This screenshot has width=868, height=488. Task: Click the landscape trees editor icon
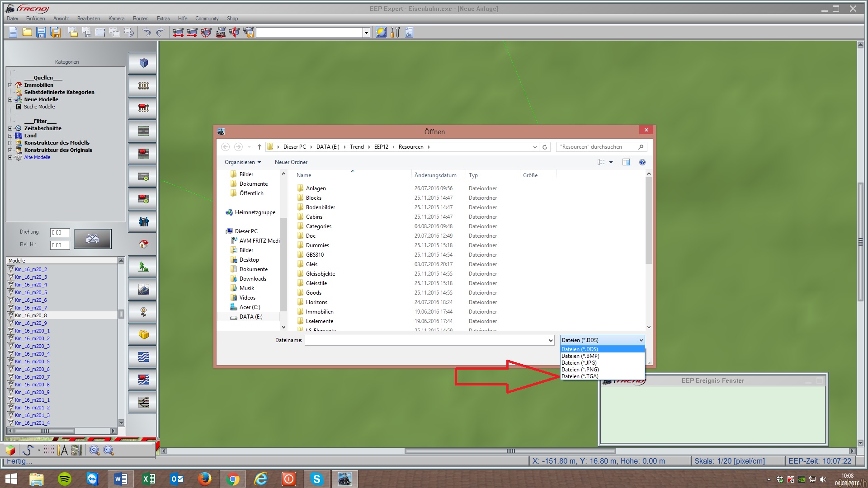[143, 267]
